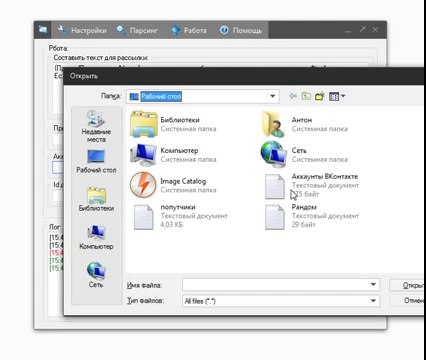Select Компьютер in the places sidebar
The width and height of the screenshot is (426, 360).
pos(96,238)
